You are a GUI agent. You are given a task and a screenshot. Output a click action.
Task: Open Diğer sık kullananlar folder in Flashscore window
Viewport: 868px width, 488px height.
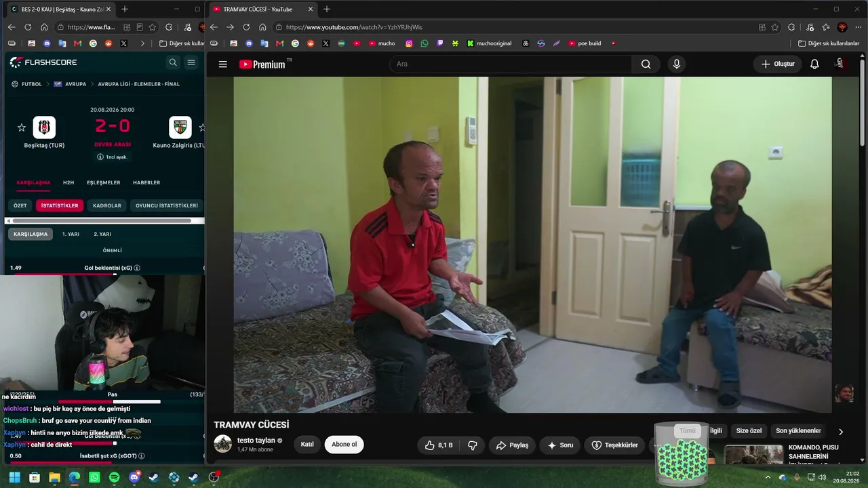(182, 43)
